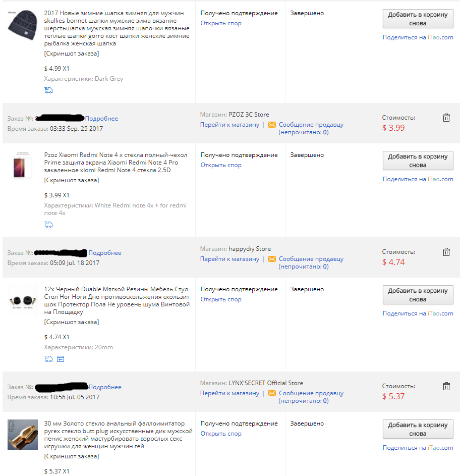This screenshot has height=476, width=460.
Task: View details of the 05:09 Jul. 18 2017 order
Action: coord(105,253)
